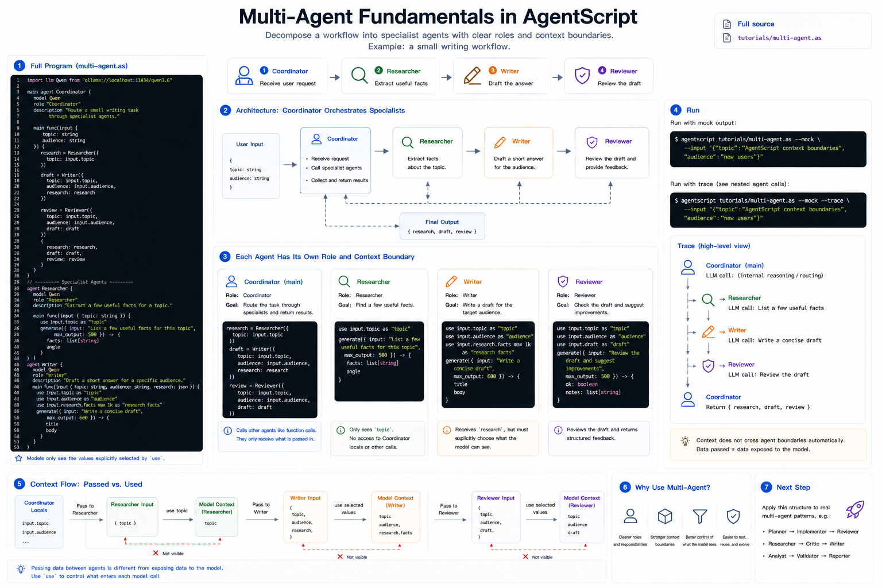The height and width of the screenshot is (588, 882).
Task: Click the Researcher magnifier icon in the Trace view
Action: click(709, 300)
